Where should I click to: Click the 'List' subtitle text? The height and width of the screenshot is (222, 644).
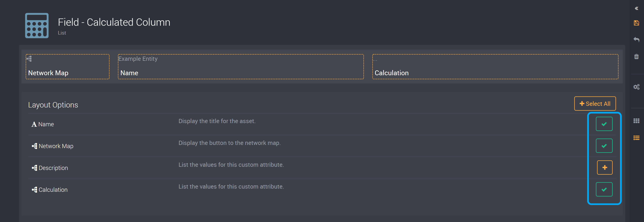point(62,33)
